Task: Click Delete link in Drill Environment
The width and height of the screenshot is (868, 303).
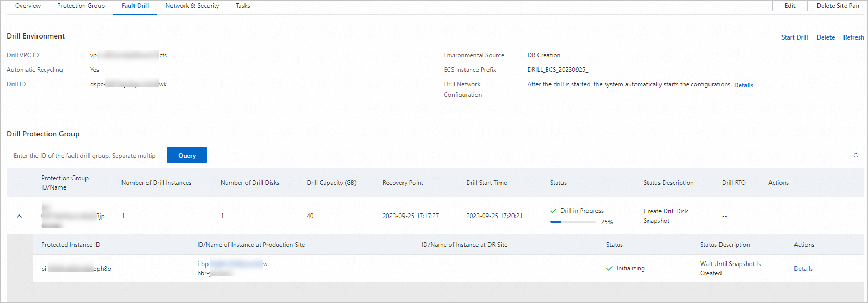Action: click(825, 37)
